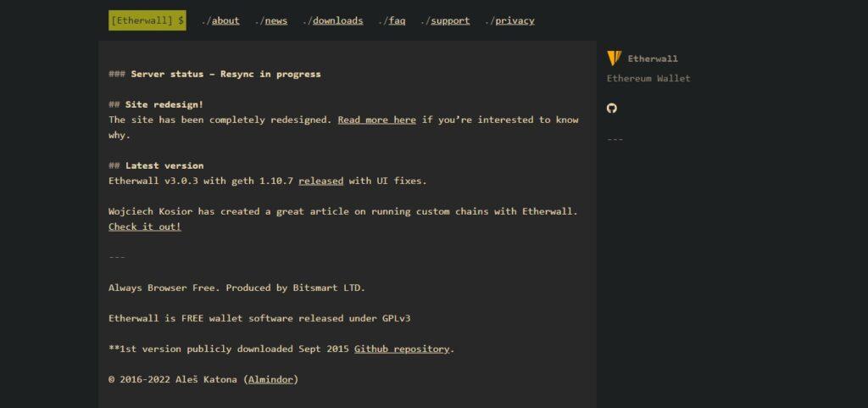The height and width of the screenshot is (408, 868).
Task: Open the "Check it out!" article link
Action: [x=145, y=226]
